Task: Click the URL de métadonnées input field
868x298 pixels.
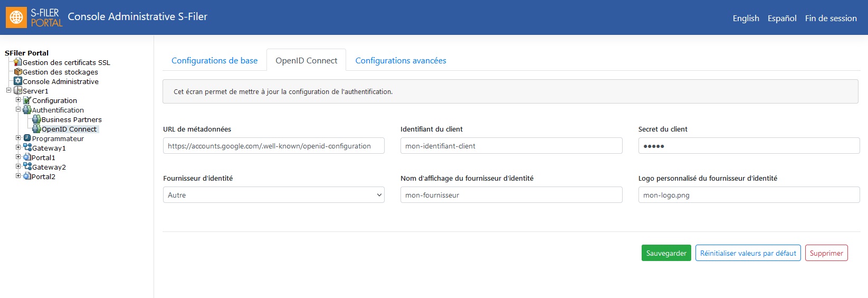Action: point(274,146)
